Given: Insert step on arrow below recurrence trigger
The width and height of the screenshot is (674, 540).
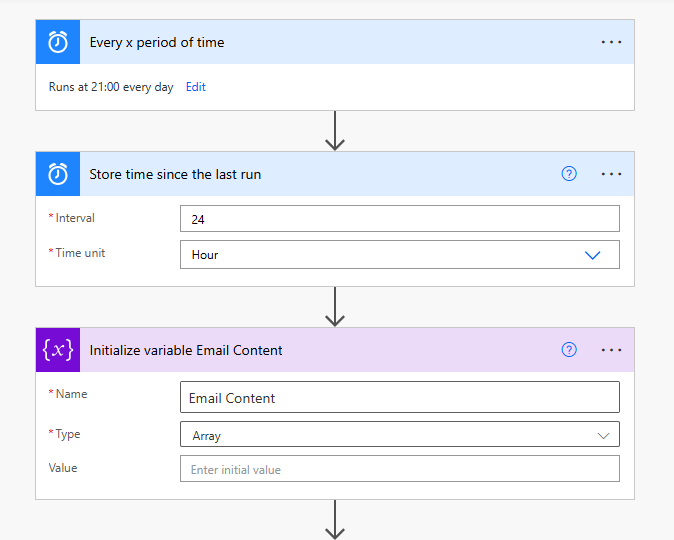Looking at the screenshot, I should tap(335, 131).
